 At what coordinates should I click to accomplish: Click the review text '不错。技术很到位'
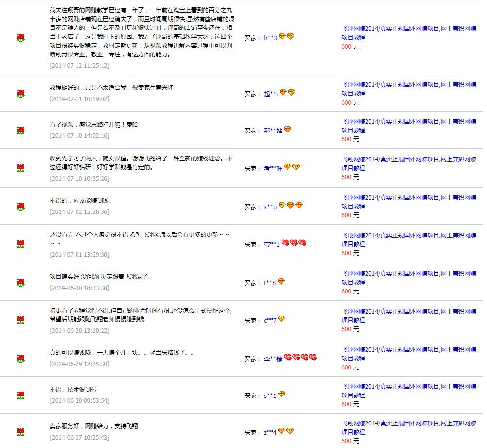[x=73, y=389]
